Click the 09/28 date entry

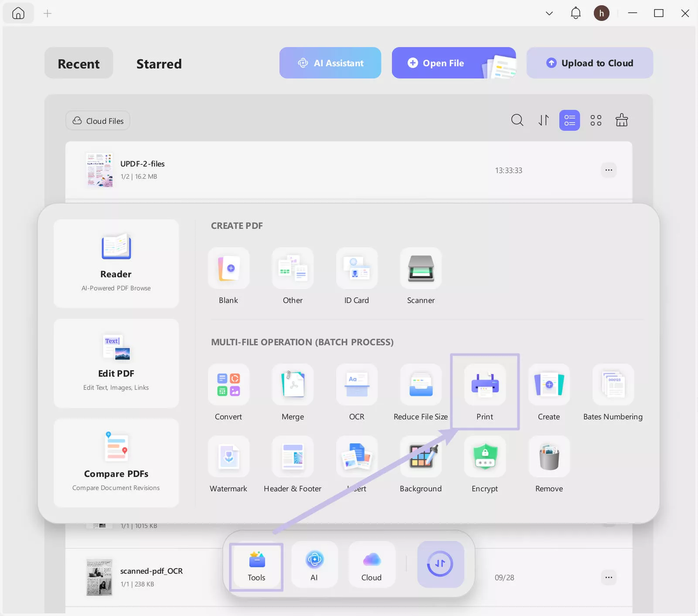[x=504, y=578]
